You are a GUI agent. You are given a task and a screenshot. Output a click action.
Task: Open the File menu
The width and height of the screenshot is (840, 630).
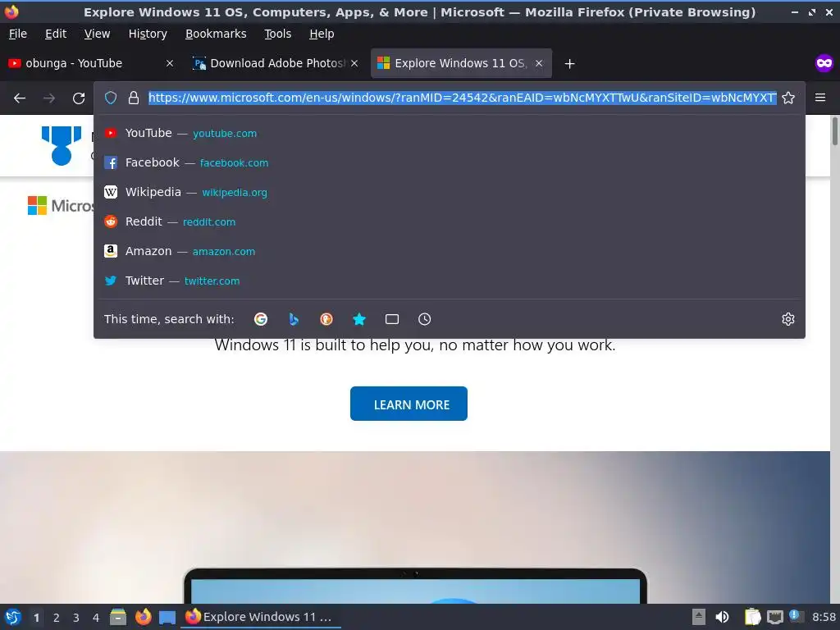pyautogui.click(x=18, y=34)
